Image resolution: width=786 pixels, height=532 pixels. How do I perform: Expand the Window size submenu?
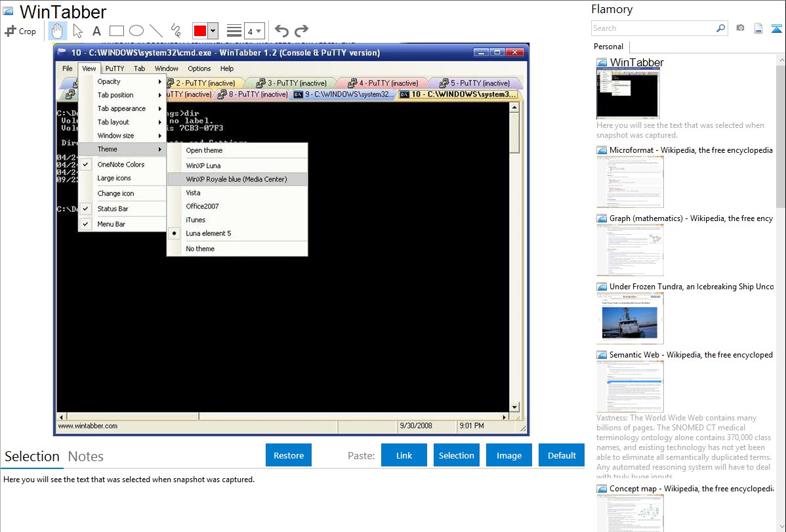pos(122,135)
